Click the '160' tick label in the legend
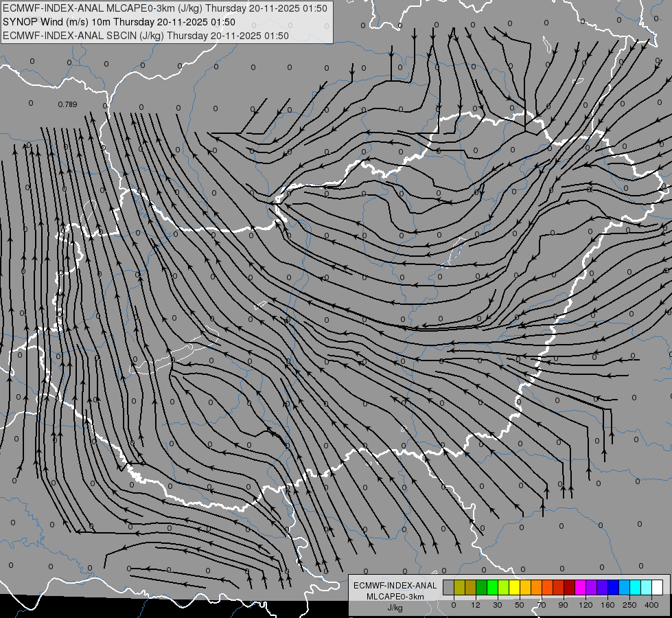The width and height of the screenshot is (672, 618). click(607, 605)
